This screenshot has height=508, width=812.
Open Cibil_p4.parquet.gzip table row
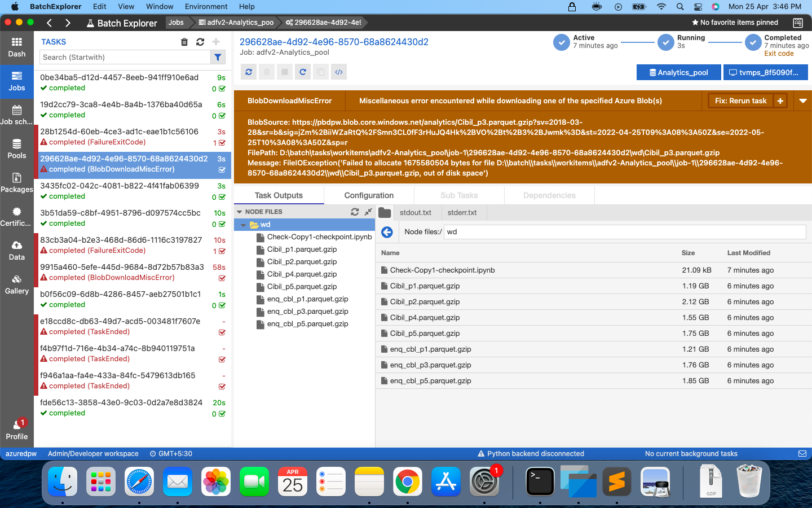(x=594, y=318)
